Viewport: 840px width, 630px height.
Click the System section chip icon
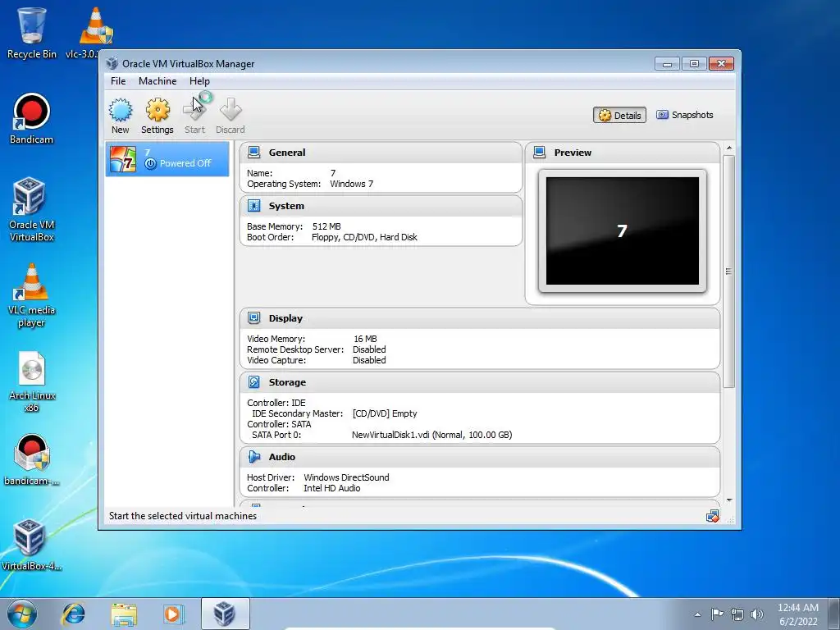254,206
